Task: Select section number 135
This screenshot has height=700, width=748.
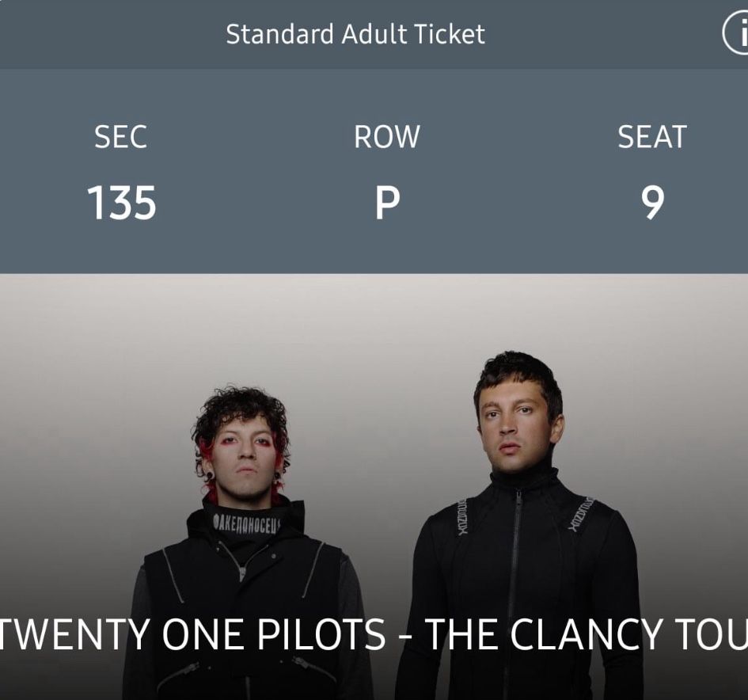Action: click(x=121, y=203)
